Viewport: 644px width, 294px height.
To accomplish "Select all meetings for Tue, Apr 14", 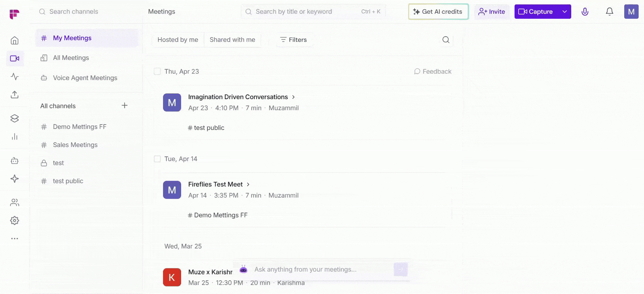I will pos(157,159).
